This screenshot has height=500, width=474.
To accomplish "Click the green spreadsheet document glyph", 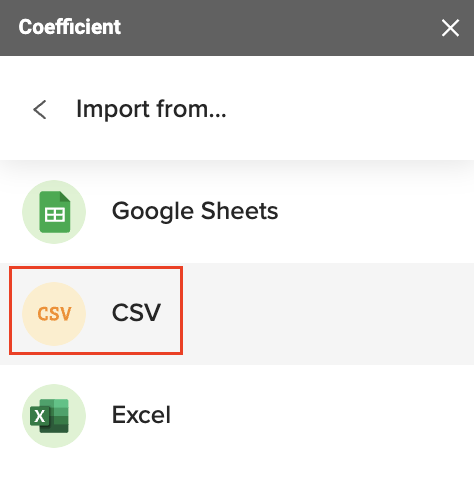I will (x=55, y=212).
